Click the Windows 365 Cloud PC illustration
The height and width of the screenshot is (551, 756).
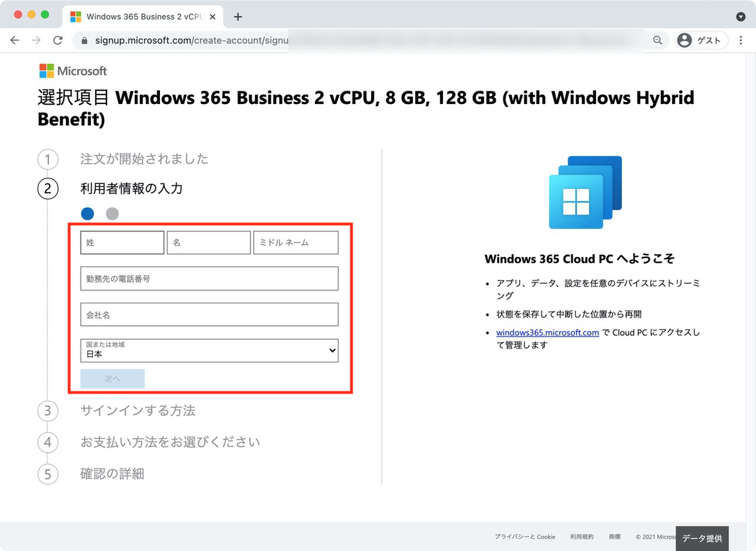pos(586,192)
